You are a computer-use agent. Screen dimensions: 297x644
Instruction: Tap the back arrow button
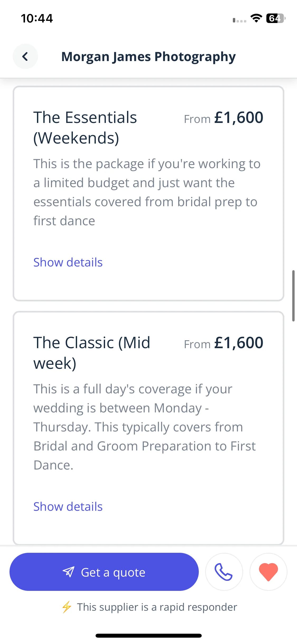[x=25, y=56]
